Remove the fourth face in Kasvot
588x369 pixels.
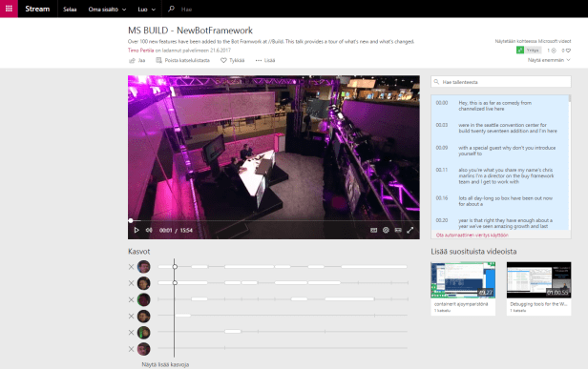coord(131,317)
